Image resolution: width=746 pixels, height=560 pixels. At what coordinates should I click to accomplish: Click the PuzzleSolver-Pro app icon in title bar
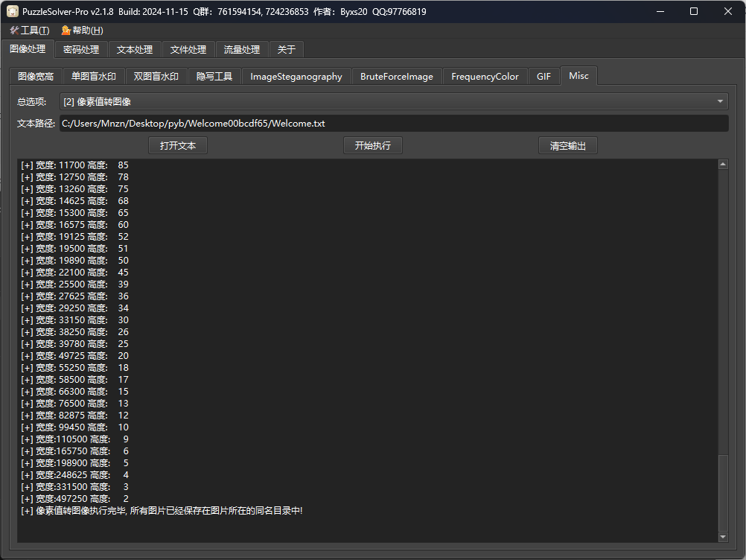point(13,12)
